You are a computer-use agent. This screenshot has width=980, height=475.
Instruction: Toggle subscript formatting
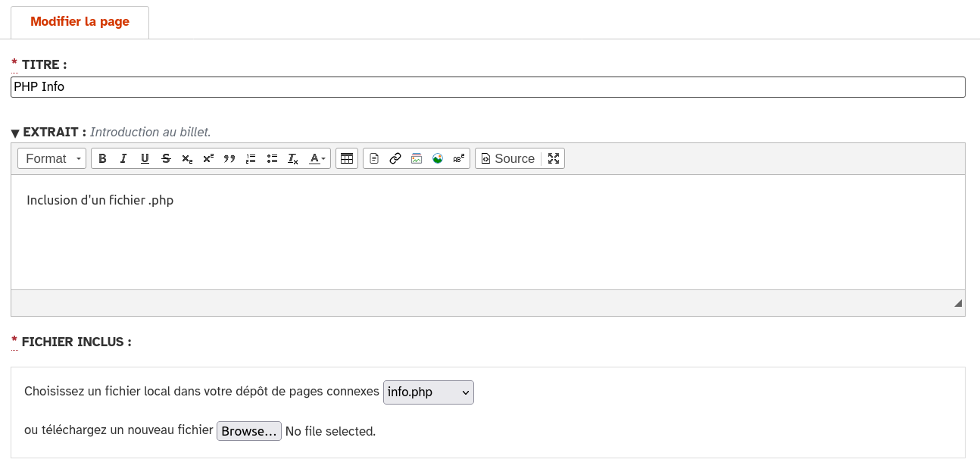187,158
